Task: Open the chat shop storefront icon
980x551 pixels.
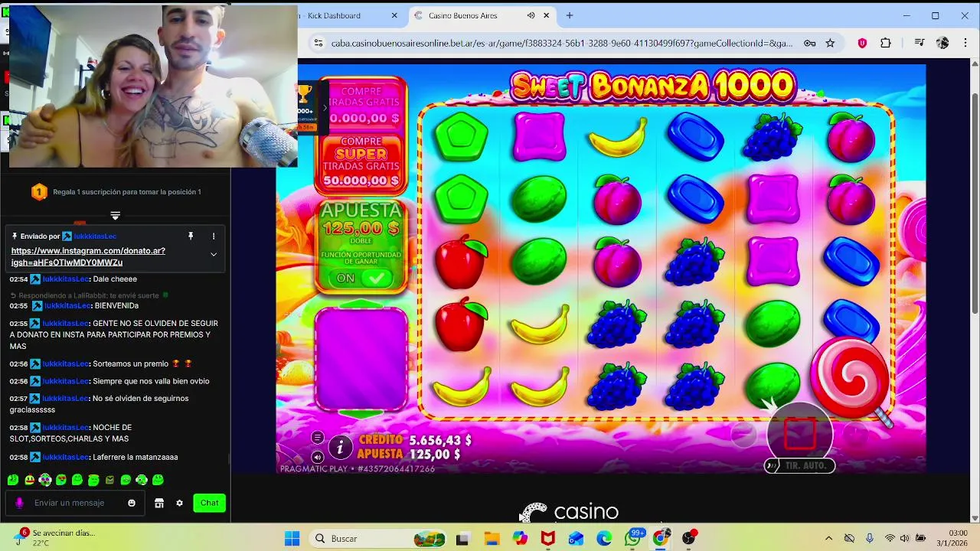Action: click(x=159, y=503)
